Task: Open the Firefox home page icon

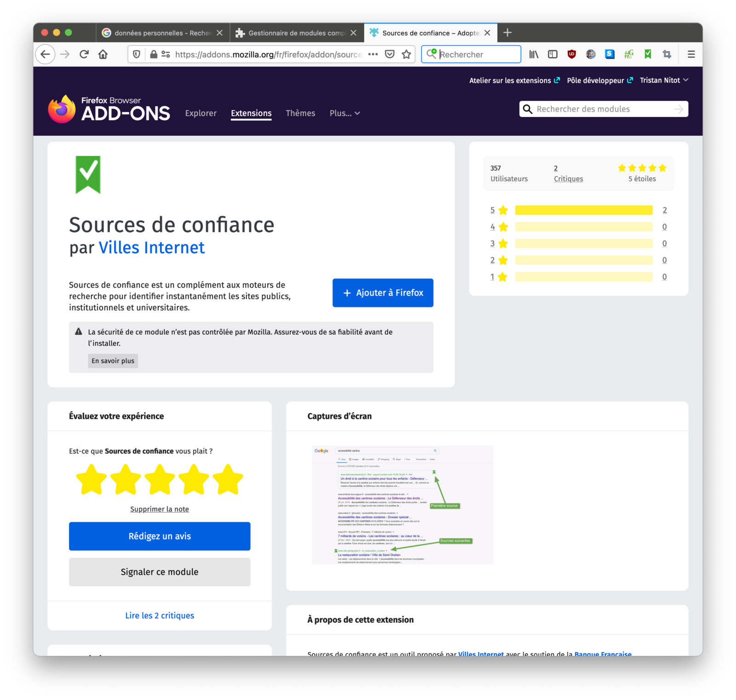Action: point(103,54)
